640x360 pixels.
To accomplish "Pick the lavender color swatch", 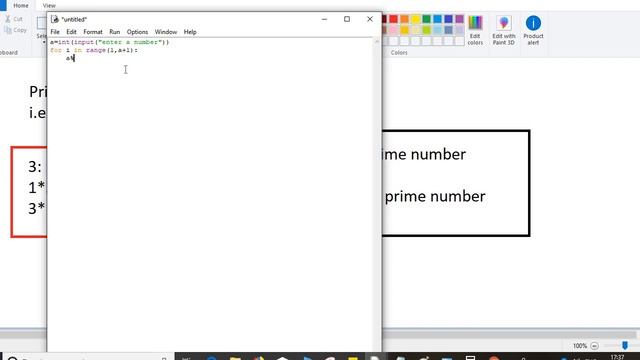I will (x=460, y=30).
